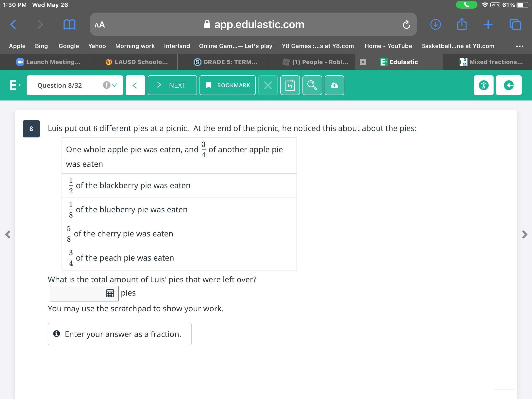Expand the bookmarks bar overflow menu

[x=519, y=46]
